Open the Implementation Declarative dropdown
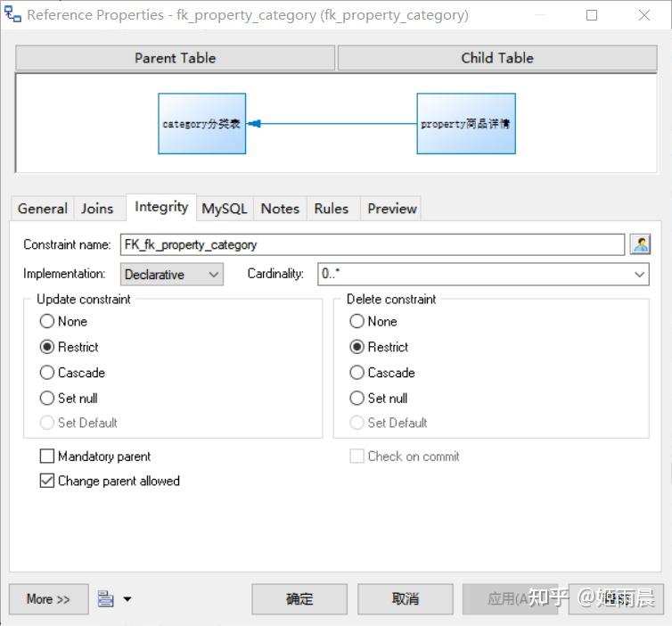The width and height of the screenshot is (672, 626). (171, 275)
